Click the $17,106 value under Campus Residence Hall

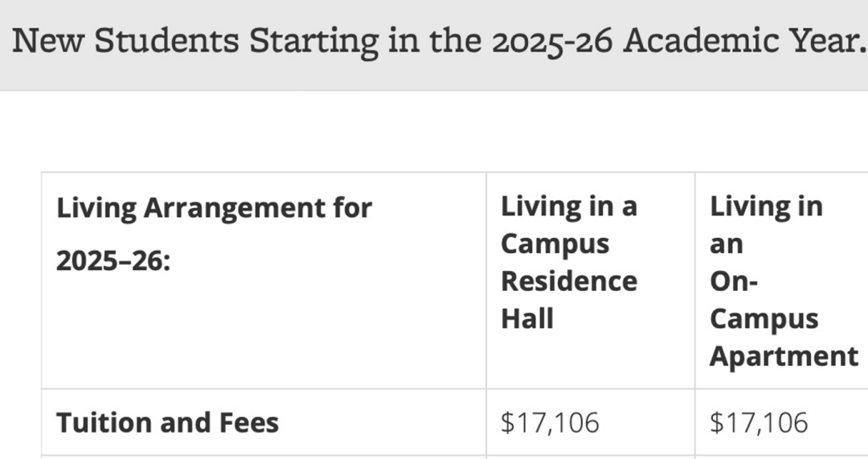[x=550, y=423]
